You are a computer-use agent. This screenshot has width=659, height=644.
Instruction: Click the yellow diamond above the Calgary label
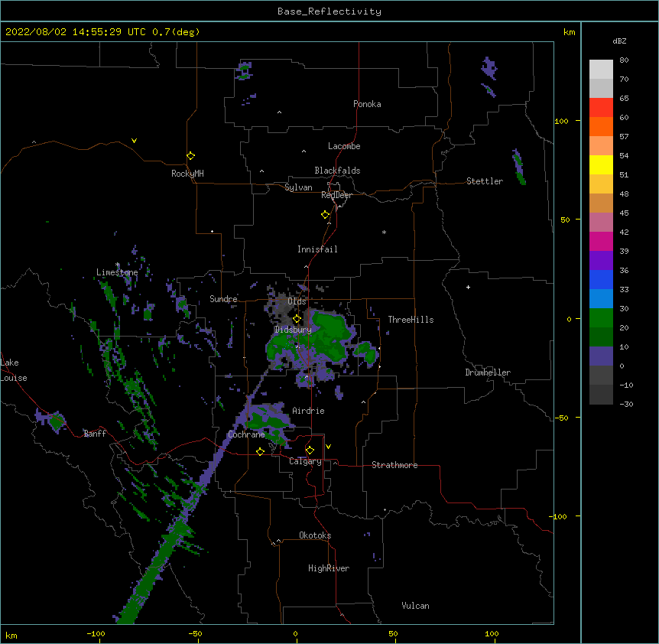point(310,450)
